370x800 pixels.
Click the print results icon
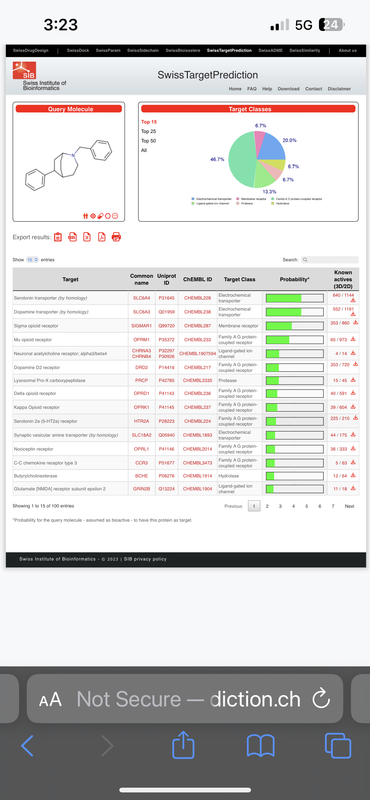click(116, 237)
